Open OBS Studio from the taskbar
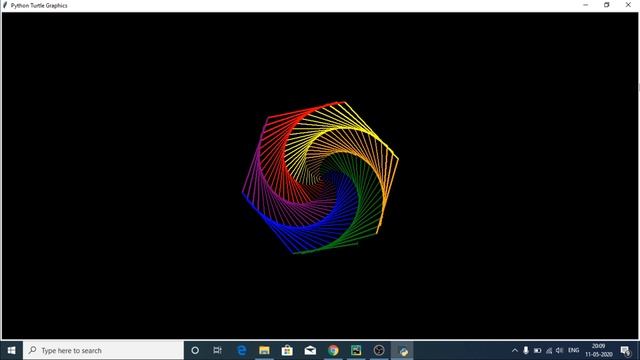The width and height of the screenshot is (640, 360). (379, 350)
